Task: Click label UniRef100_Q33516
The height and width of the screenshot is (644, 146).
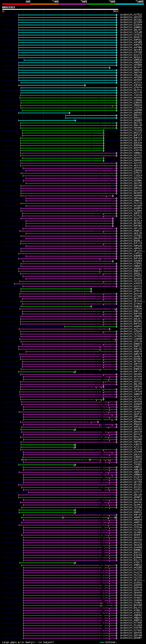Action: point(131,583)
